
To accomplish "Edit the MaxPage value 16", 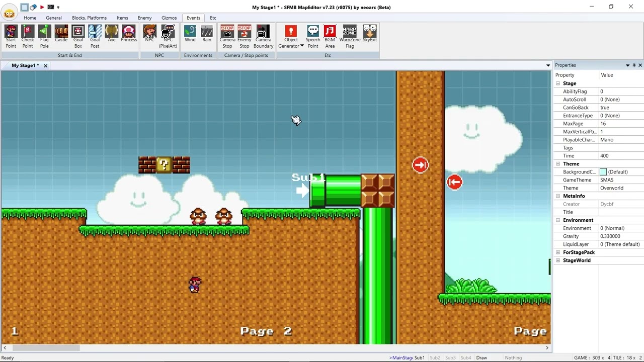I will (x=621, y=124).
